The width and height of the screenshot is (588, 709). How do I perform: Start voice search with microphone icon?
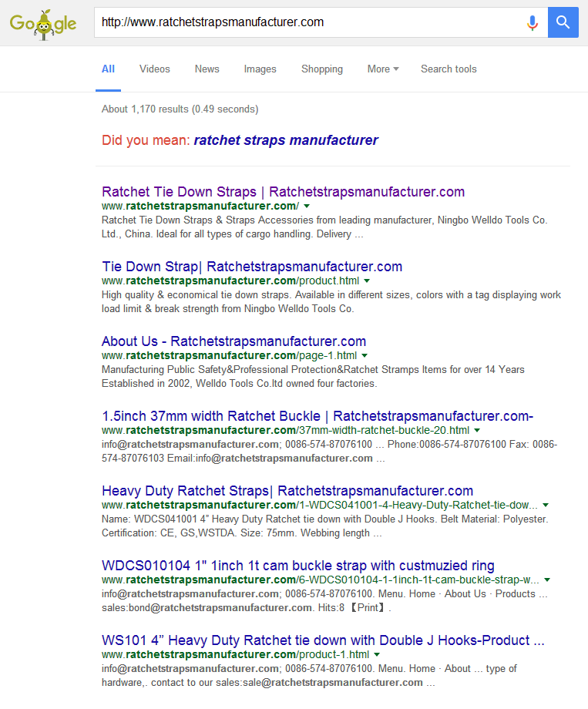point(533,22)
